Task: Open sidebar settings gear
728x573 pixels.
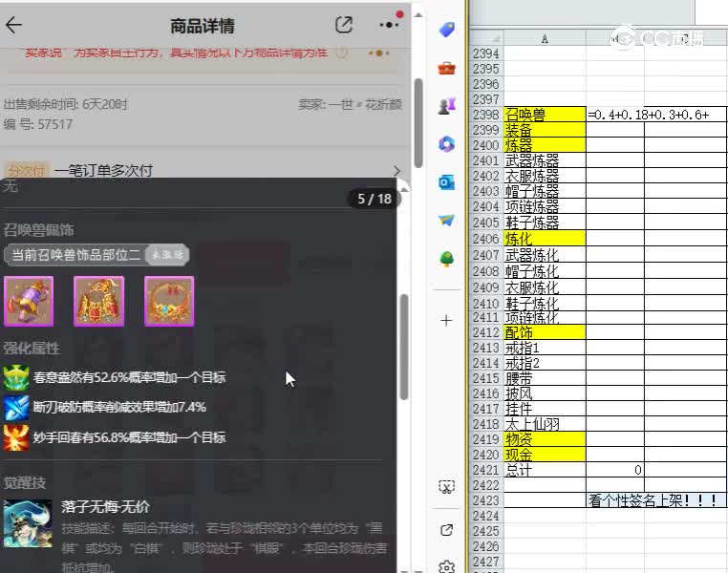Action: (x=447, y=566)
